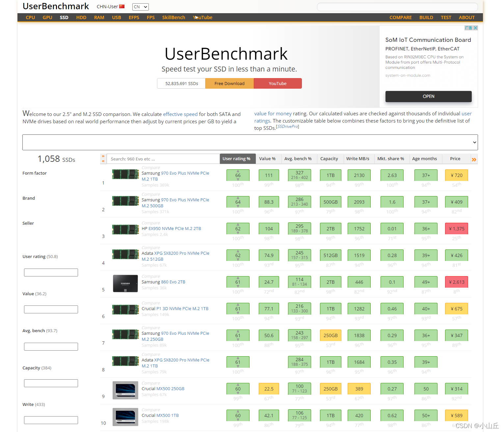
Task: Click the User rating filter slider box
Action: [x=51, y=273]
